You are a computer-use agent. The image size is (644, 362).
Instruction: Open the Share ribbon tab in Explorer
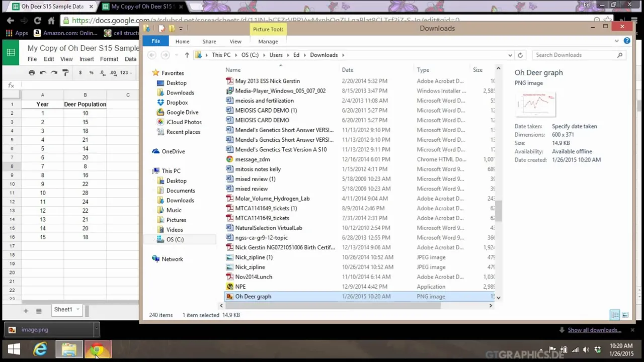coord(209,41)
